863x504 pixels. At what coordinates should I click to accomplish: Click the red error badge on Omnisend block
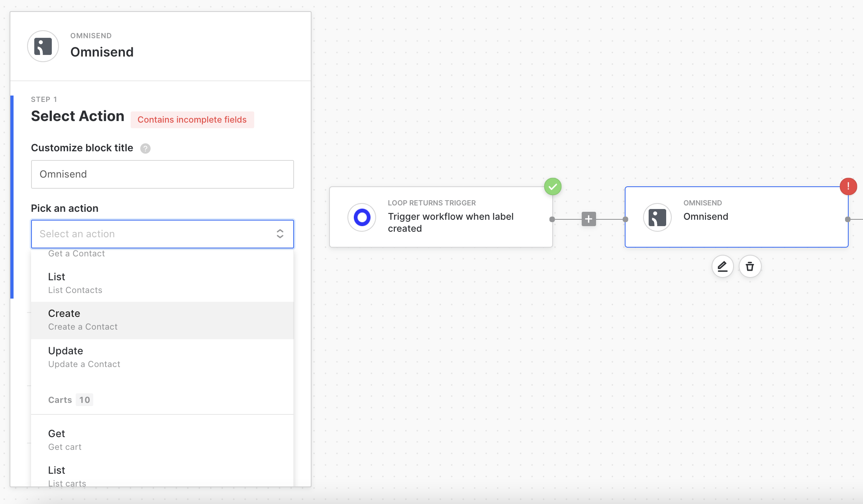tap(848, 186)
